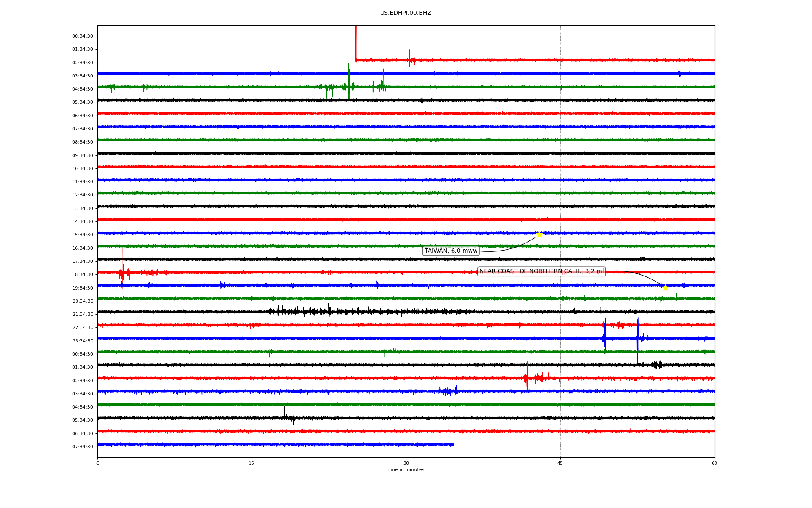
Task: Click the 15:34:30 row time label
Action: (x=82, y=235)
